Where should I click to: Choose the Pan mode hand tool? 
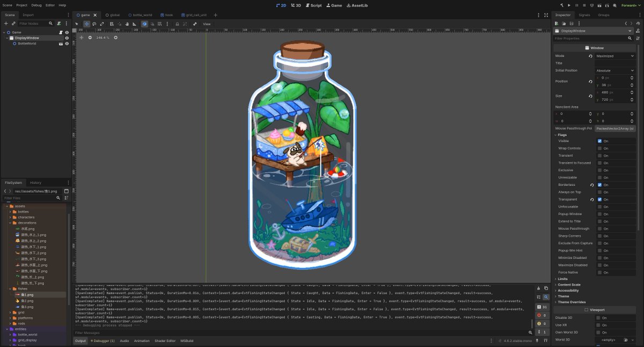pyautogui.click(x=127, y=24)
